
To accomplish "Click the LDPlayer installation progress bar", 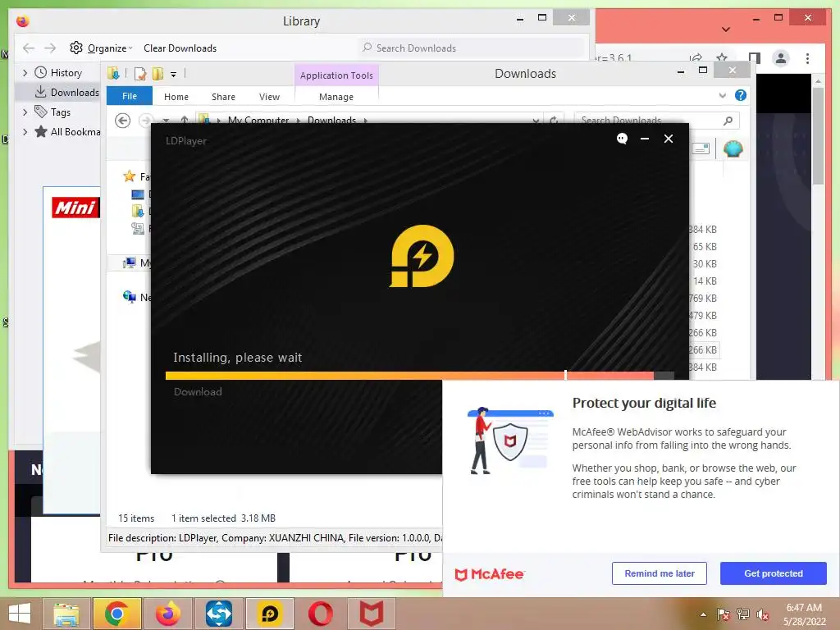I will tap(419, 376).
